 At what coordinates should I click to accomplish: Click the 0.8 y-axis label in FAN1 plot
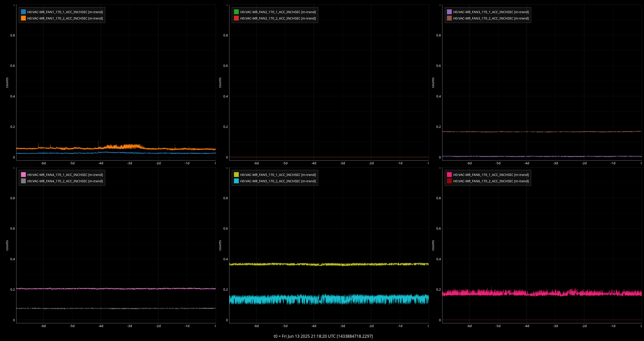pyautogui.click(x=13, y=35)
